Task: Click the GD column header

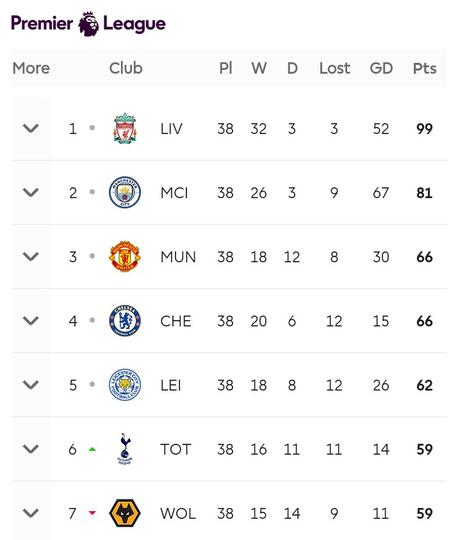Action: click(381, 68)
